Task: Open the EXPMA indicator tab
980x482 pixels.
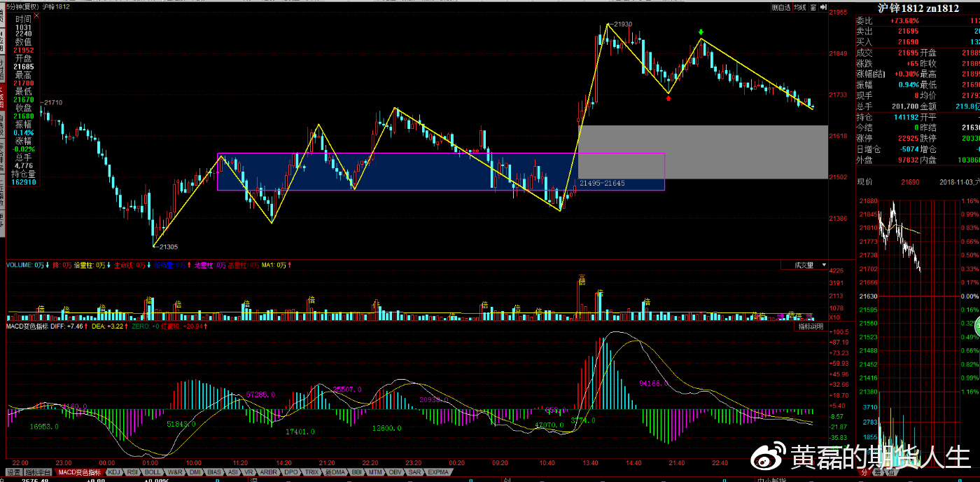Action: [x=438, y=472]
